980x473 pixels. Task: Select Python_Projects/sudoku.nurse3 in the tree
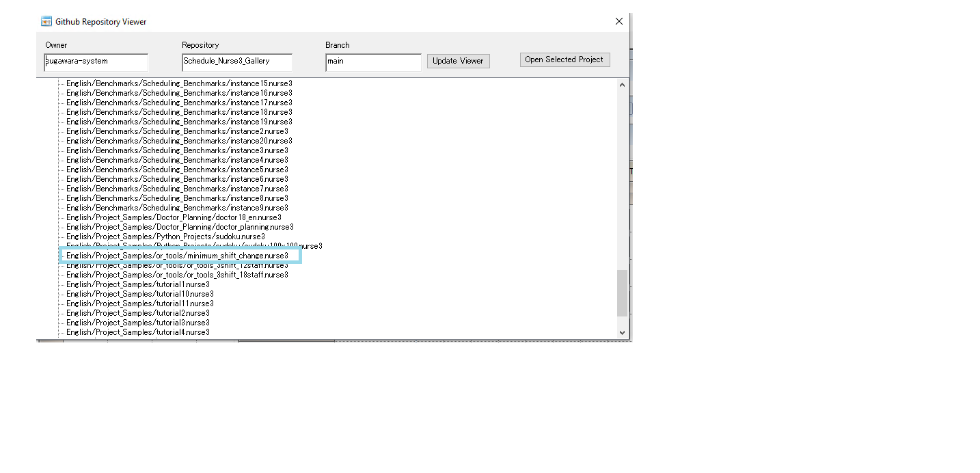165,236
